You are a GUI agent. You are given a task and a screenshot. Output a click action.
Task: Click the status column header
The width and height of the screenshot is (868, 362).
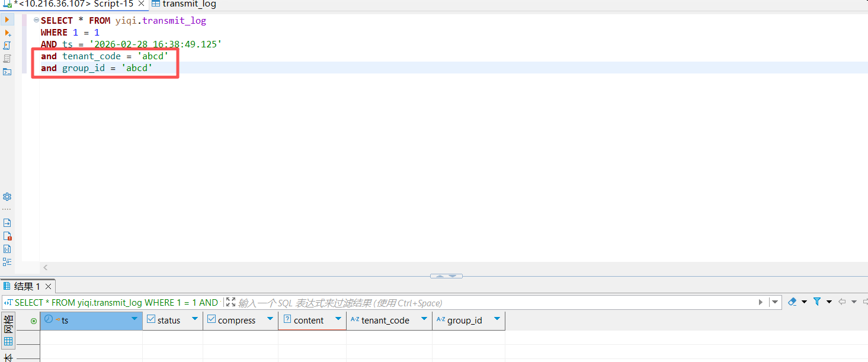168,321
